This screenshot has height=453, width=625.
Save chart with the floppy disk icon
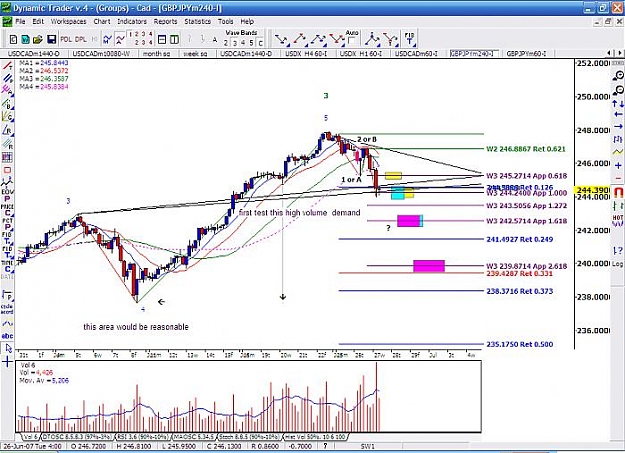51,39
